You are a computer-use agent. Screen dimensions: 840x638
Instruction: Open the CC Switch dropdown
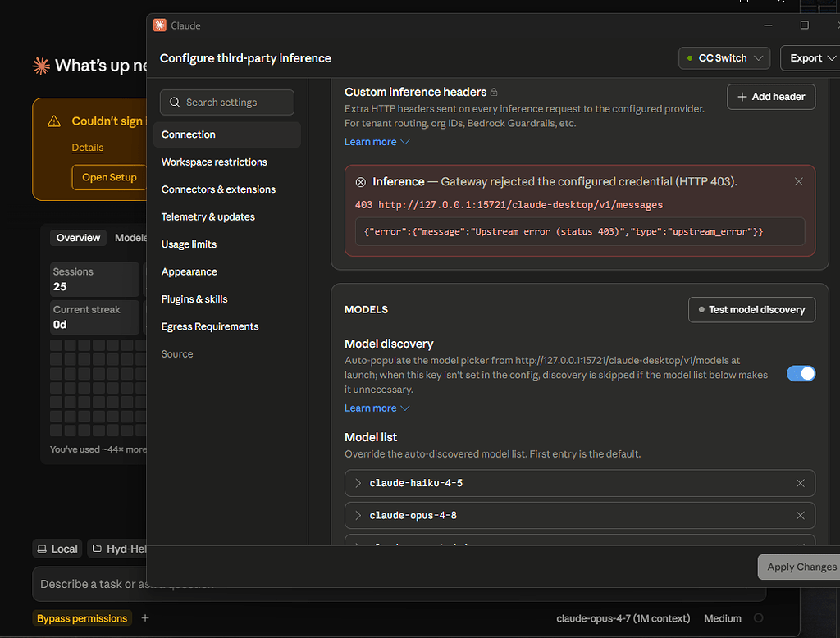[724, 58]
